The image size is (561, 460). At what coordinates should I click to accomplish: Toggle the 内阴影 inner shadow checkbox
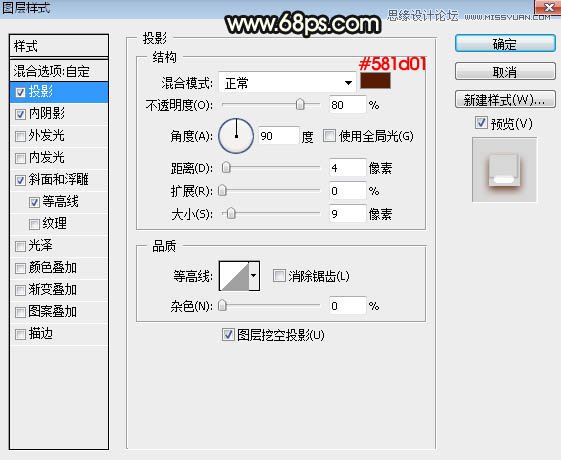(x=20, y=114)
